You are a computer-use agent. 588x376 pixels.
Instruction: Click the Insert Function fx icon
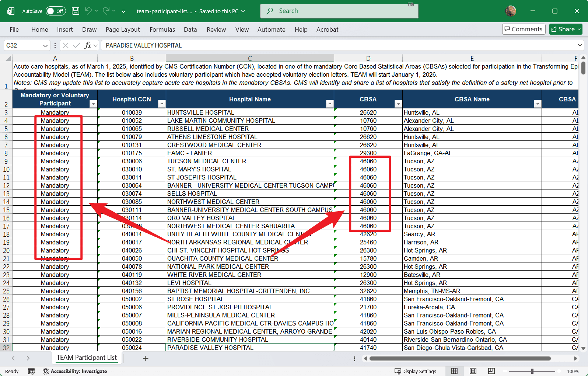(88, 45)
